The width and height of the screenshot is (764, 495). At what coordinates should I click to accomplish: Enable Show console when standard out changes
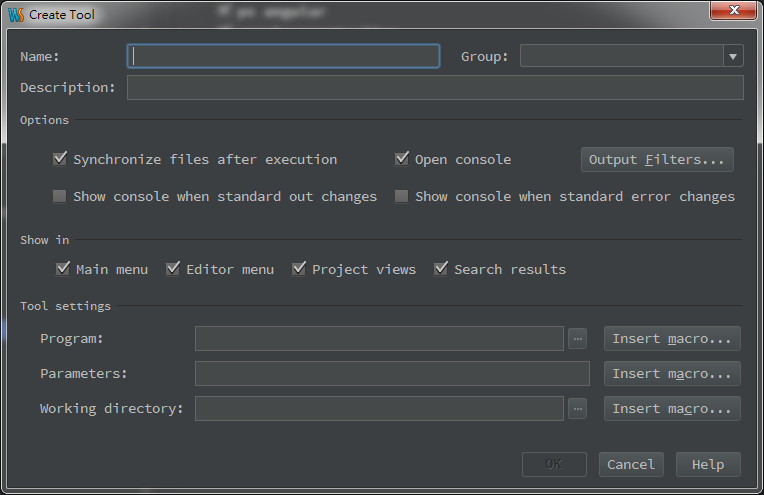(59, 196)
